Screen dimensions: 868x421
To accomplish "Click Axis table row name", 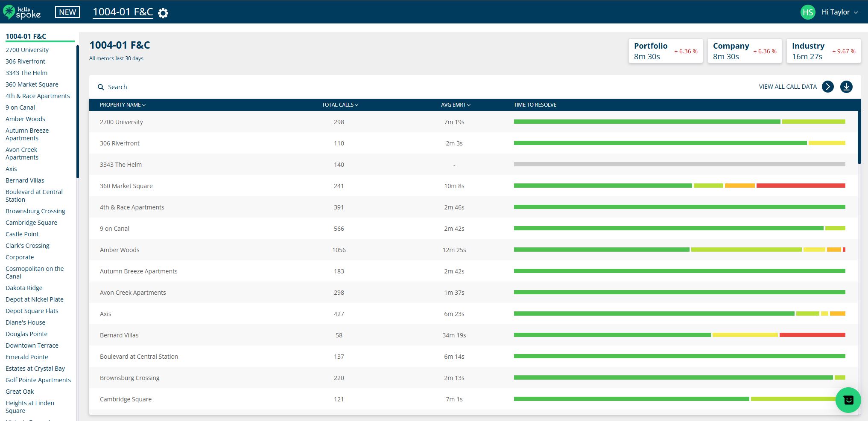I will [x=105, y=314].
